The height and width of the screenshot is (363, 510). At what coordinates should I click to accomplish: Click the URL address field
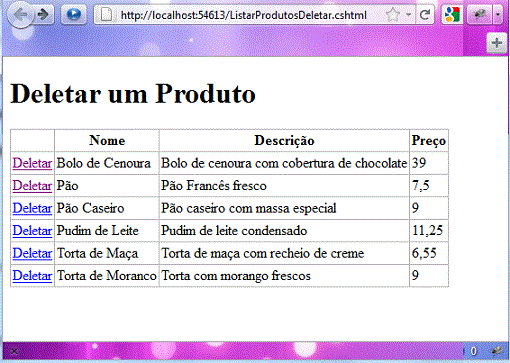(244, 15)
